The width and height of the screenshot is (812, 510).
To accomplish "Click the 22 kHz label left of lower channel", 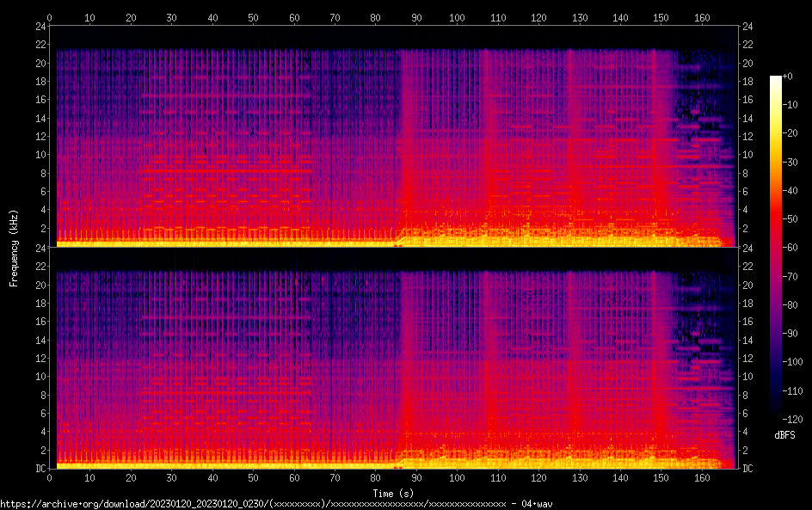I will (40, 267).
